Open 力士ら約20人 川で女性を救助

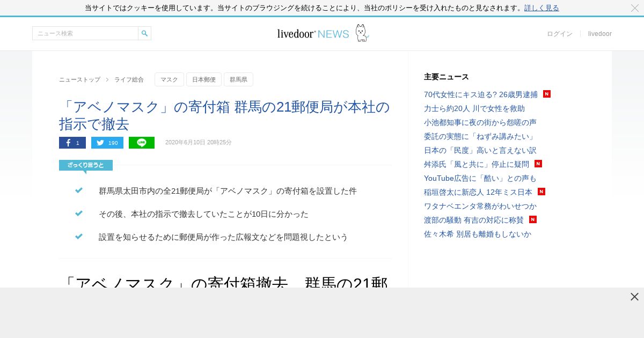click(x=474, y=108)
